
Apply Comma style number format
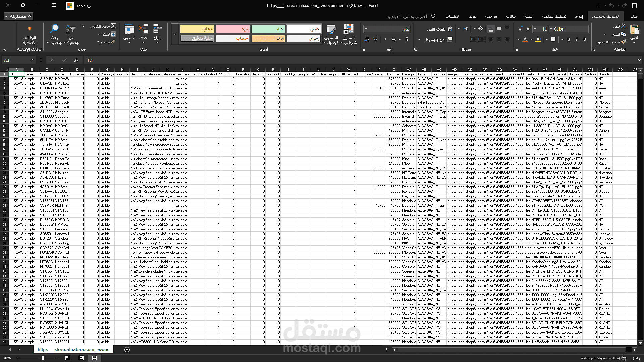point(385,39)
